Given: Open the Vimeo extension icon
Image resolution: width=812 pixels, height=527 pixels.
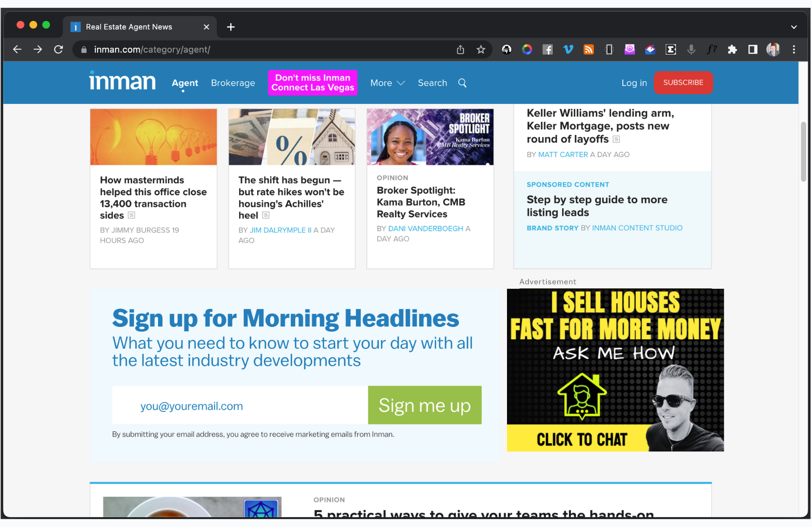Looking at the screenshot, I should point(568,49).
